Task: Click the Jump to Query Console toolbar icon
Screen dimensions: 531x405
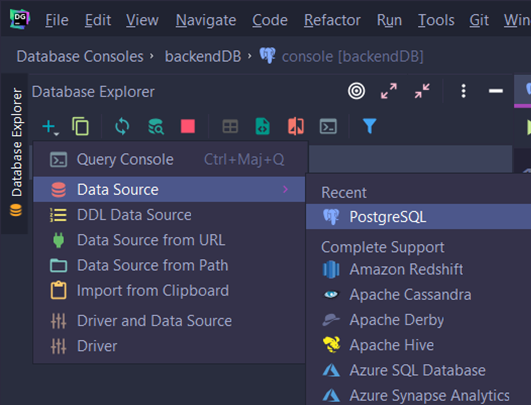Action: click(328, 127)
